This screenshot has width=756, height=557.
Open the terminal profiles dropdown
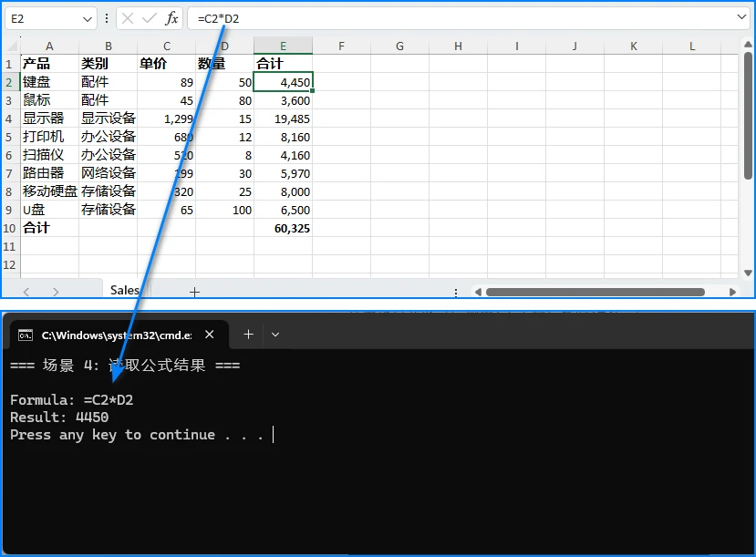(x=275, y=335)
